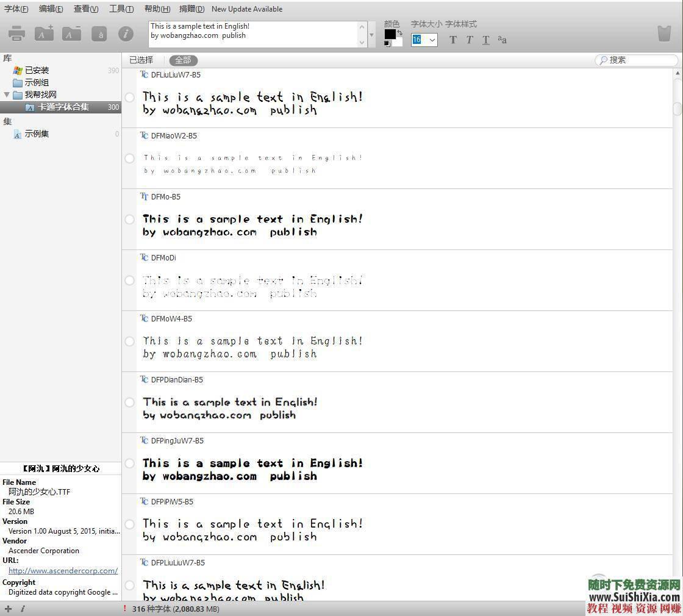Image resolution: width=683 pixels, height=616 pixels.
Task: Click the print icon in the toolbar
Action: point(16,34)
